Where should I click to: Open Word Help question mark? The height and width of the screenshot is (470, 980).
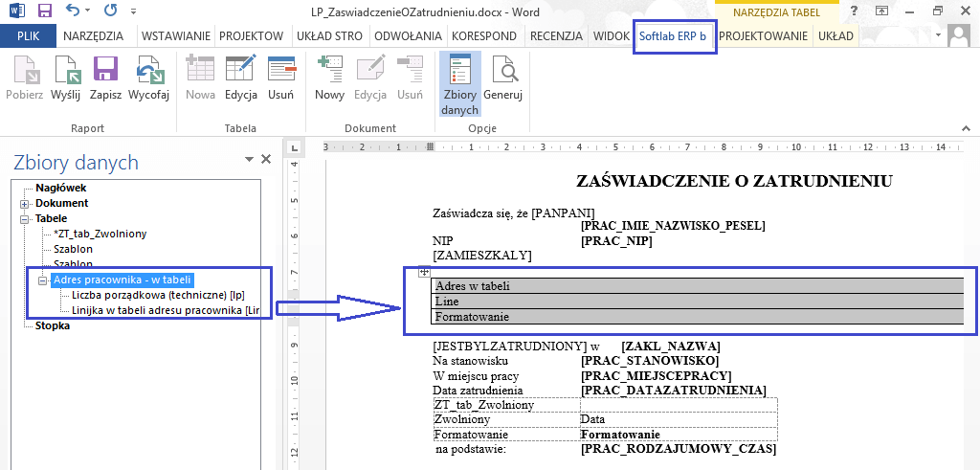[x=855, y=10]
